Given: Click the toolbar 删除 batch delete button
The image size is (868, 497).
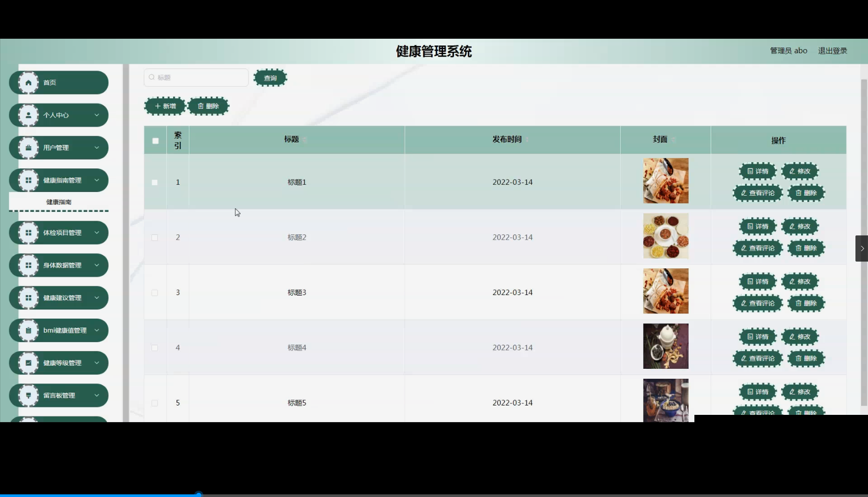Looking at the screenshot, I should (209, 106).
